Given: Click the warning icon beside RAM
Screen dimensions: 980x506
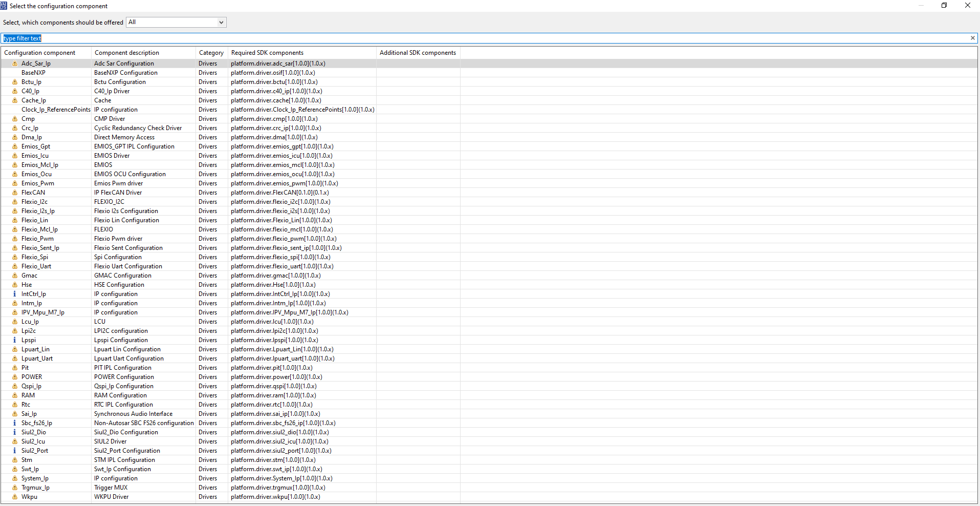Looking at the screenshot, I should [14, 395].
